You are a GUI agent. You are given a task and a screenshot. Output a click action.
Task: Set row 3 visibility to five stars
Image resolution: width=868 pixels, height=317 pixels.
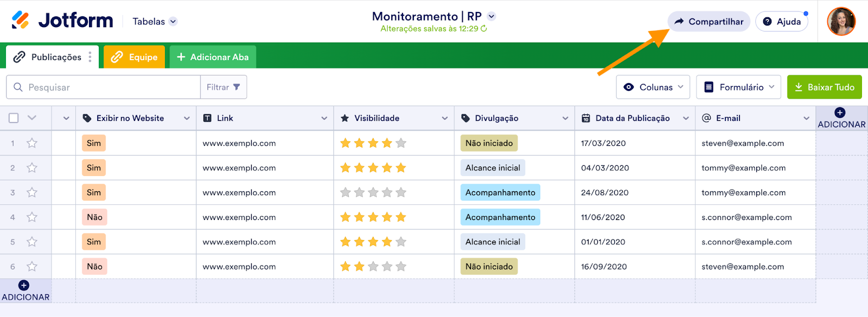pos(401,192)
